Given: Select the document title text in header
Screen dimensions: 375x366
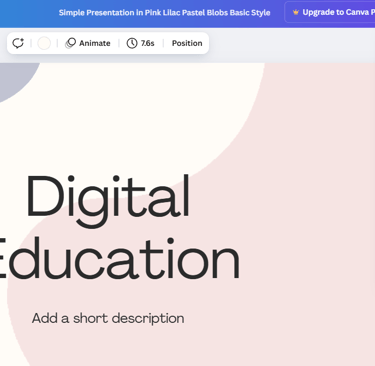Looking at the screenshot, I should (164, 13).
